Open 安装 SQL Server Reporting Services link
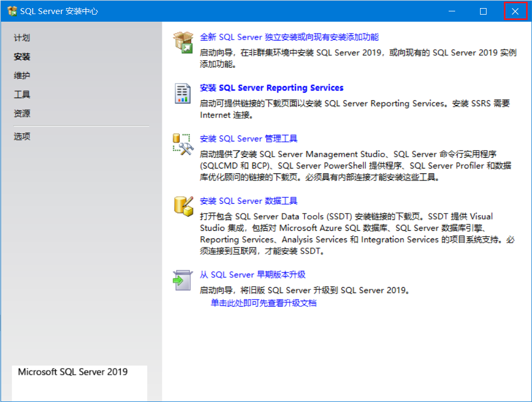The width and height of the screenshot is (532, 402). click(272, 88)
